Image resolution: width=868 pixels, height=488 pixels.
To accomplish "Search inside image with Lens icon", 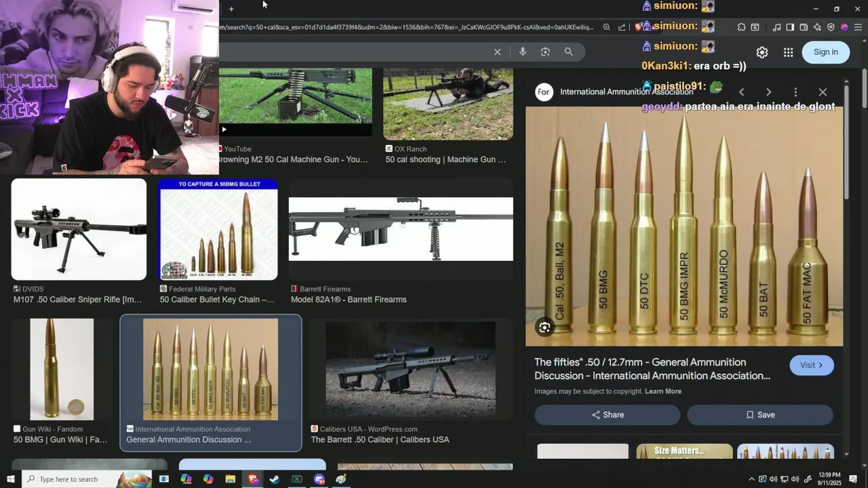I will tap(545, 328).
